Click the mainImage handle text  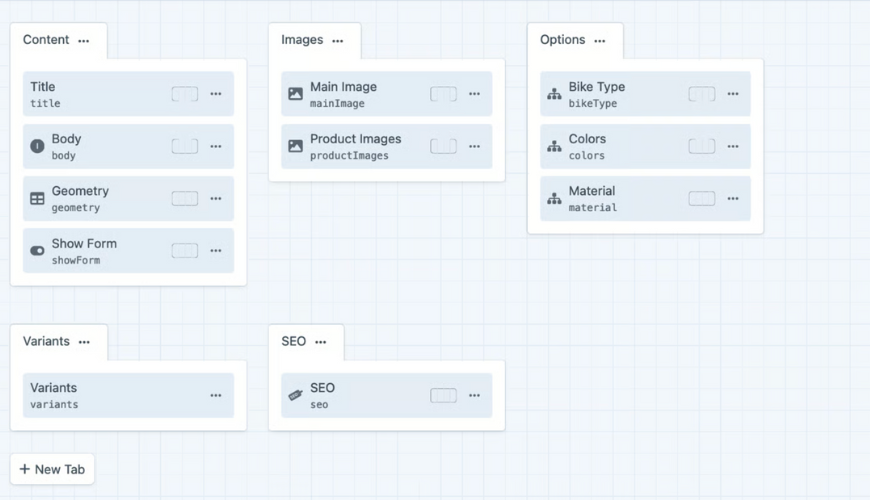click(337, 104)
